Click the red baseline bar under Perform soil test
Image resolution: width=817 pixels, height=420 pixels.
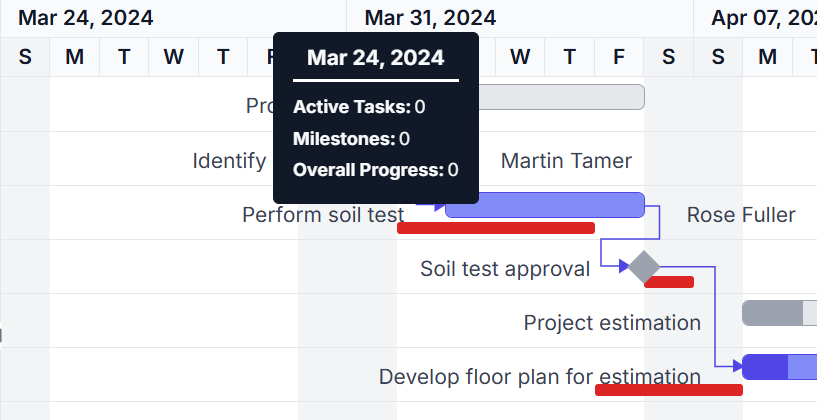[496, 228]
